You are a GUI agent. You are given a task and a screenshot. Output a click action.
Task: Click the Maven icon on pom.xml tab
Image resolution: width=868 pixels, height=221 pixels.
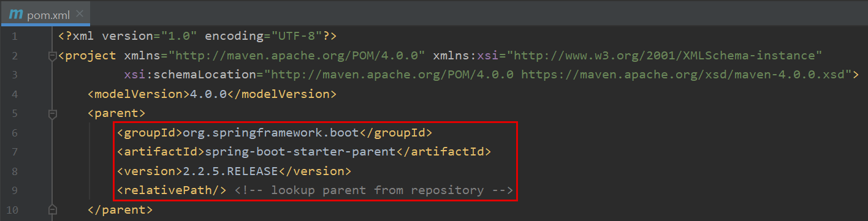coord(16,13)
